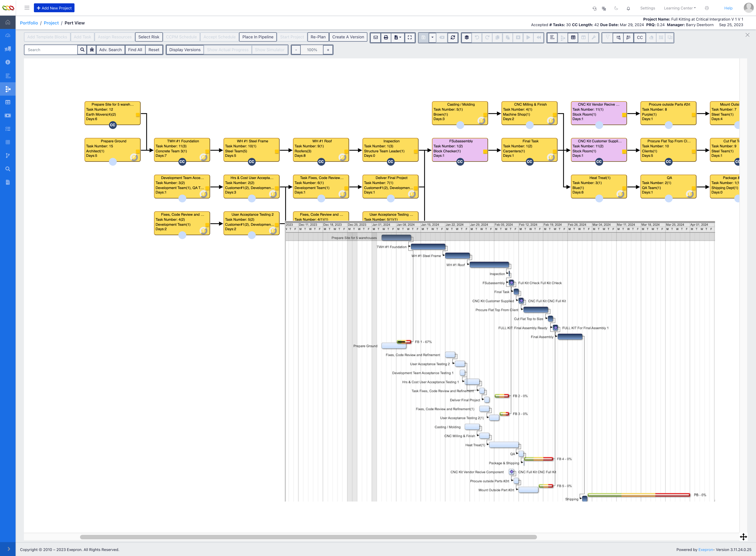The image size is (756, 556).
Task: Toggle Display Versions
Action: tap(185, 50)
